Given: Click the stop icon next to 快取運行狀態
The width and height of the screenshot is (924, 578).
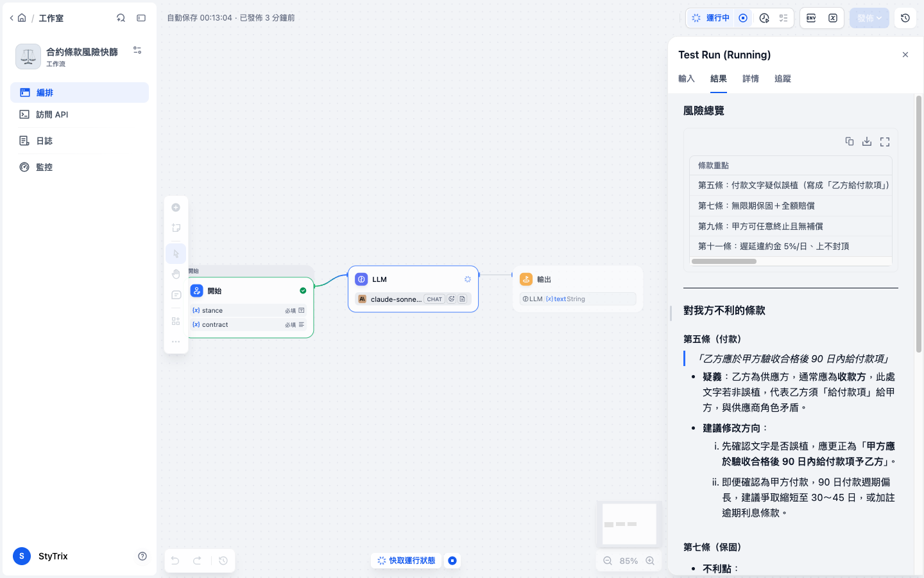Looking at the screenshot, I should (452, 561).
